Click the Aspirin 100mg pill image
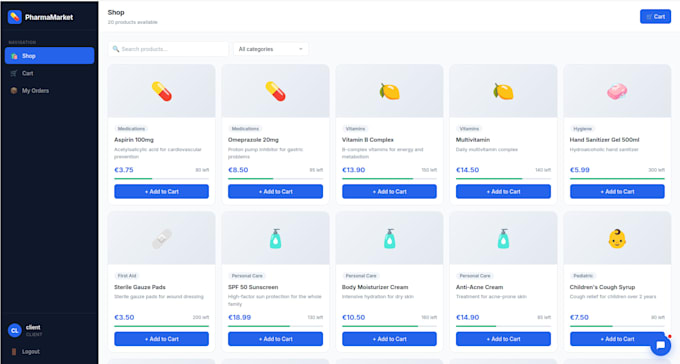 pos(161,91)
